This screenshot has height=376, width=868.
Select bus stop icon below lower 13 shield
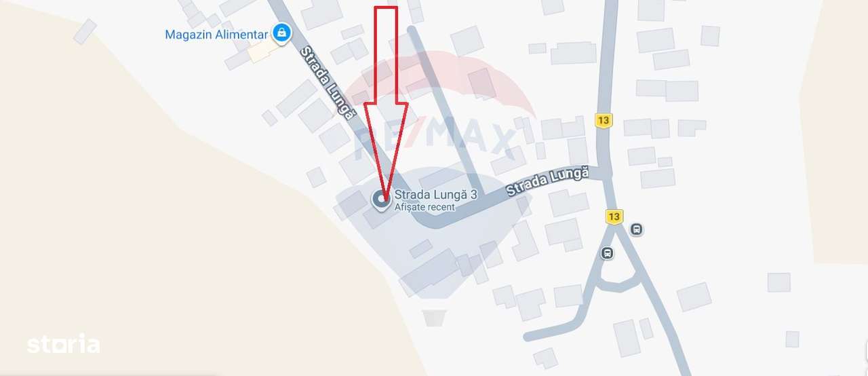607,253
